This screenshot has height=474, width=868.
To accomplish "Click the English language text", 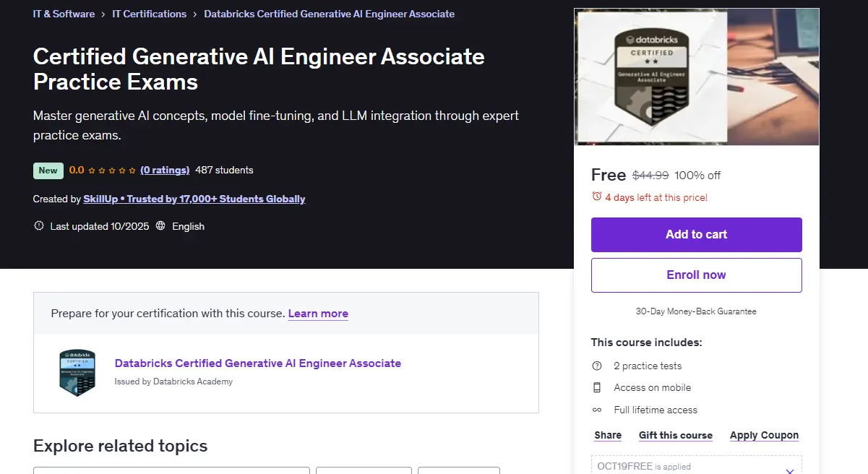I will pyautogui.click(x=188, y=226).
